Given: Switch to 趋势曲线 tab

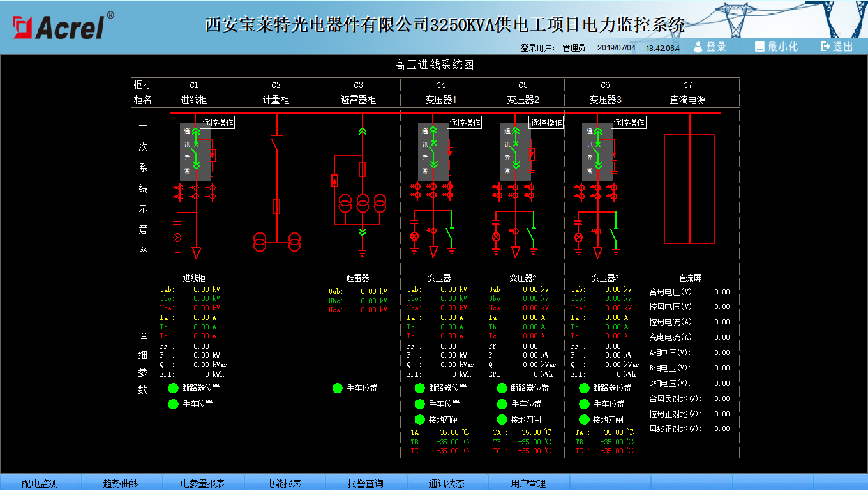Looking at the screenshot, I should pyautogui.click(x=121, y=483).
